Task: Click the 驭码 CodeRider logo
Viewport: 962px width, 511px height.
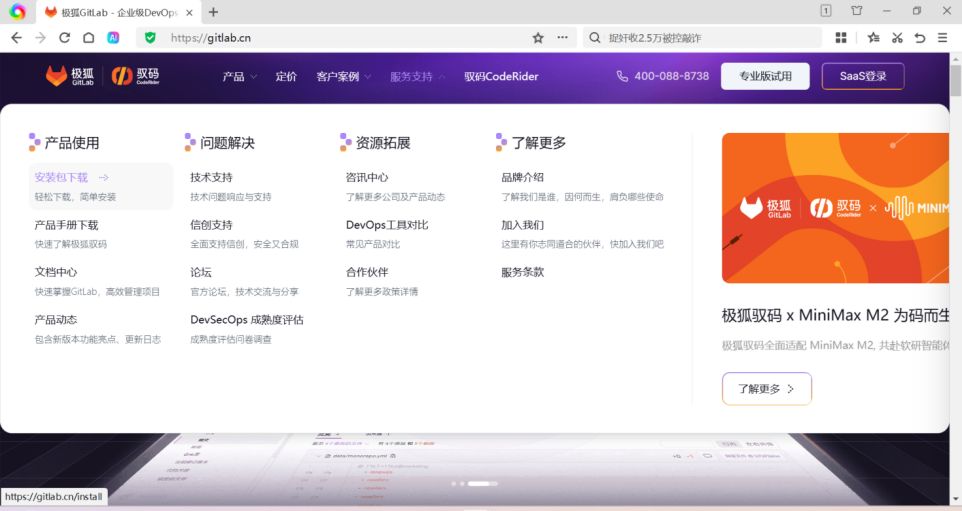Action: coord(136,76)
